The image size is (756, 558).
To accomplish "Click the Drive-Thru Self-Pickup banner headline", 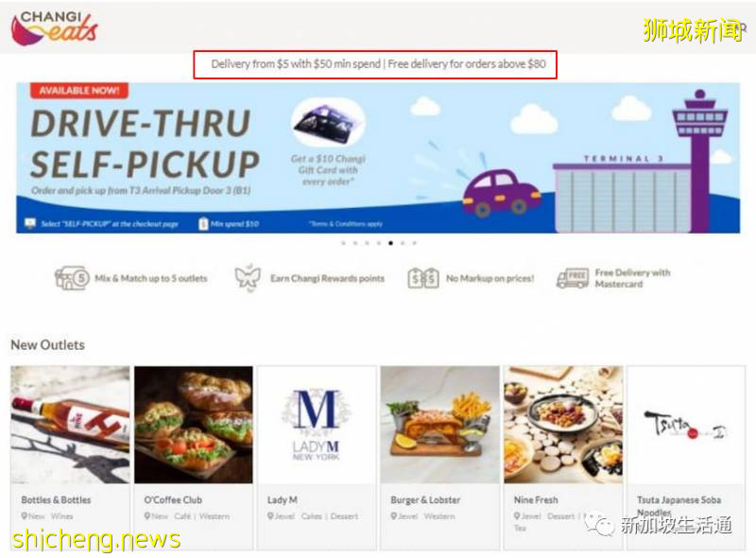I will (145, 144).
